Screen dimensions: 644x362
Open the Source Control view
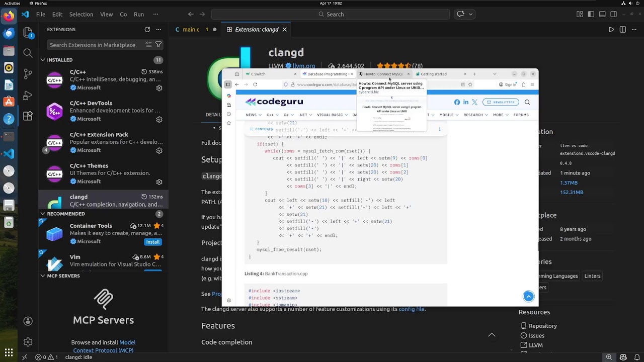[x=28, y=74]
